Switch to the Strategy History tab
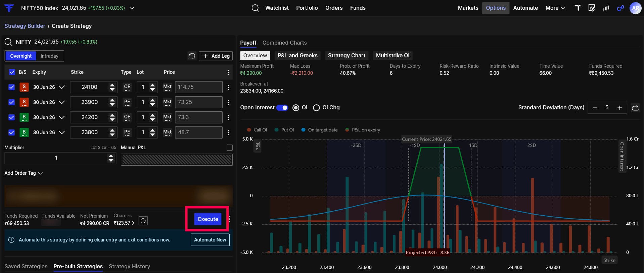 tap(129, 267)
